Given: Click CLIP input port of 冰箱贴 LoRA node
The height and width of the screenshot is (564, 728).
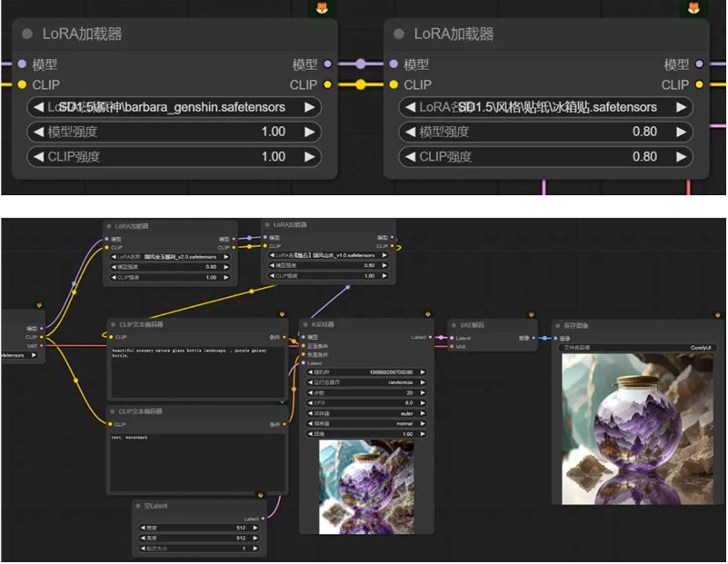Looking at the screenshot, I should tap(394, 84).
